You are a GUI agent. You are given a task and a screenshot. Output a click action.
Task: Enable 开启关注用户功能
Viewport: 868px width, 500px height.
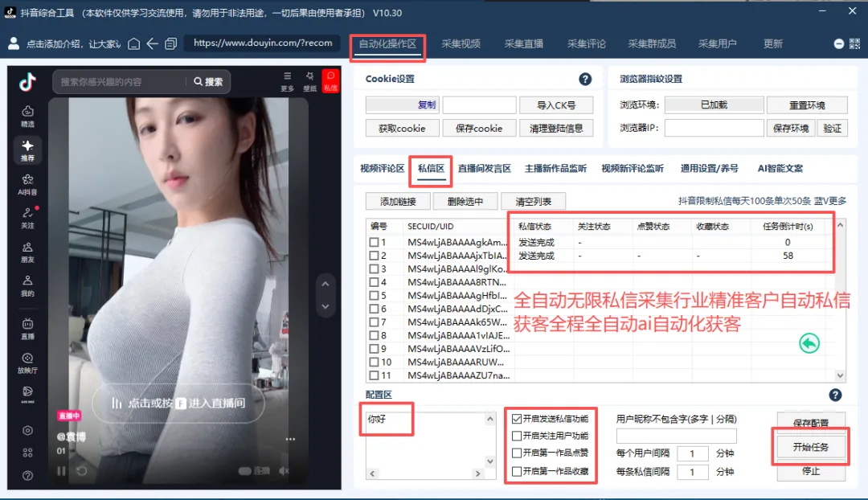point(517,436)
